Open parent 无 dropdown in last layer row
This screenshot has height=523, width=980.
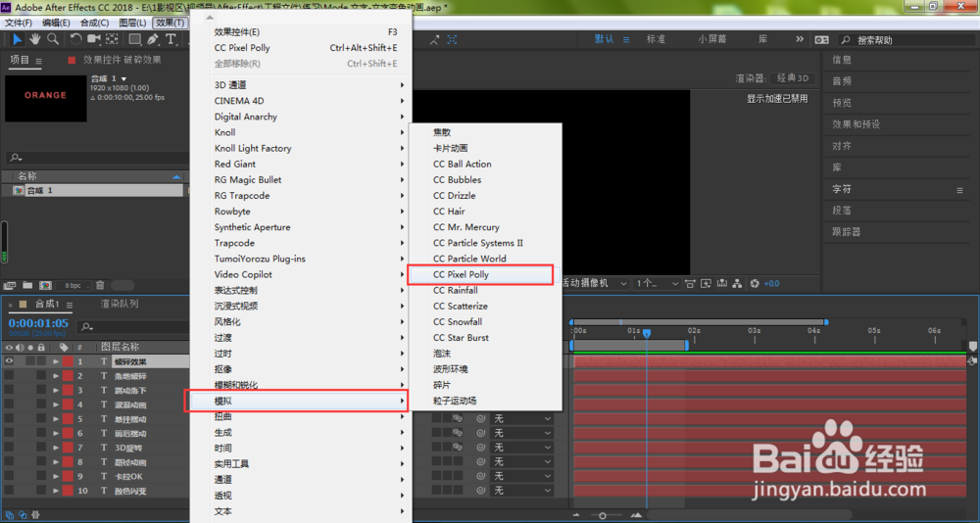(522, 491)
